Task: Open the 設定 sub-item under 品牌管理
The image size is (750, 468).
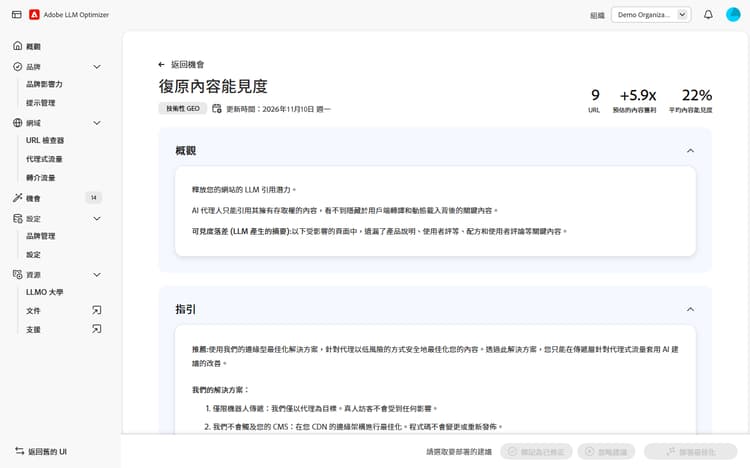Action: tap(33, 255)
